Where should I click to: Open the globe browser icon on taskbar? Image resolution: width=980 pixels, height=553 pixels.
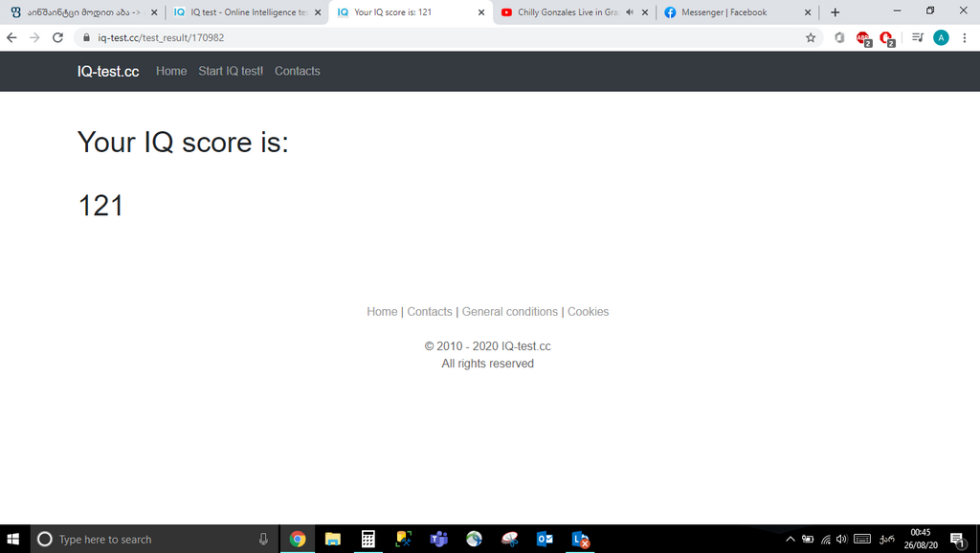475,539
